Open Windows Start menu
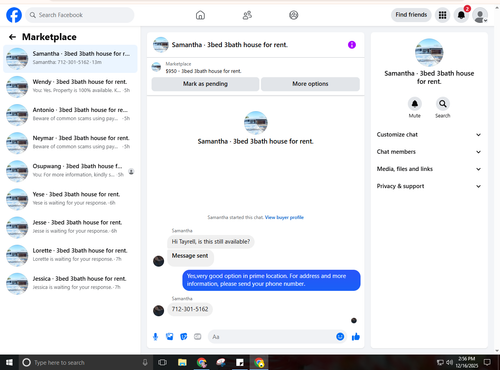 [x=9, y=362]
